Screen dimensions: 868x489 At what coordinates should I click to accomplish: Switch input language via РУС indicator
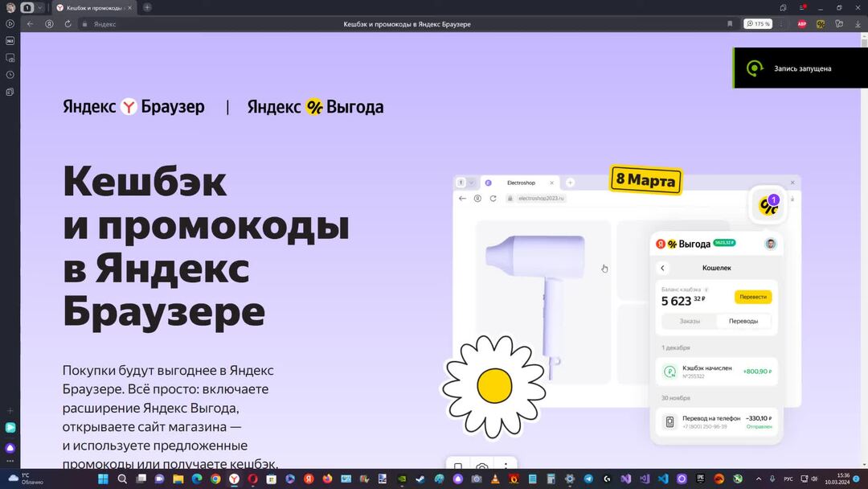pyautogui.click(x=788, y=479)
